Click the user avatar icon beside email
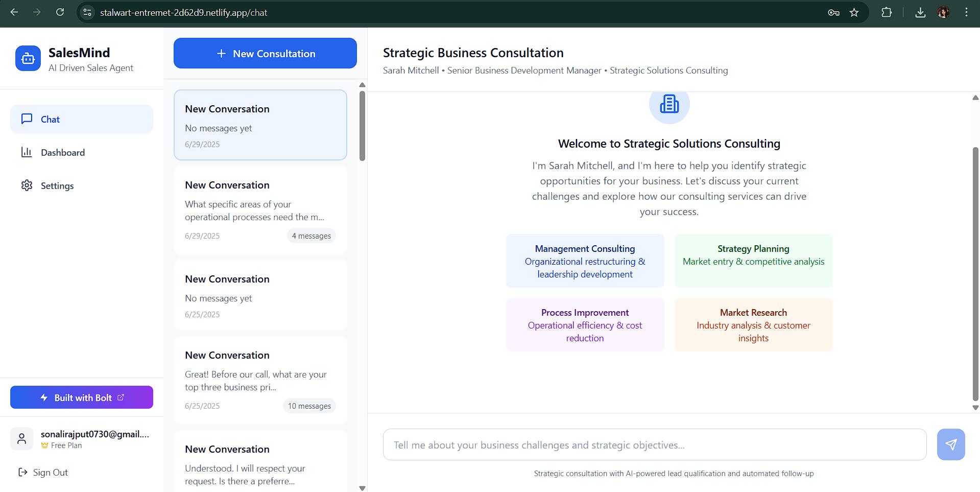Image resolution: width=980 pixels, height=492 pixels. (x=22, y=439)
